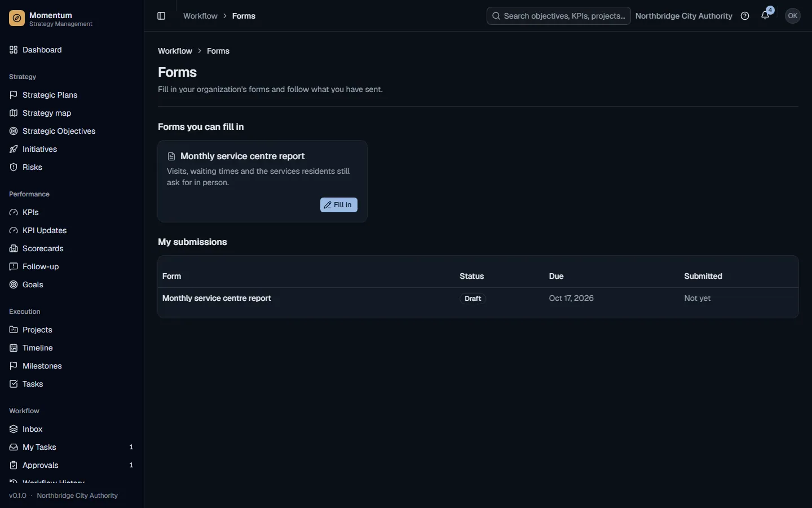The width and height of the screenshot is (812, 508).
Task: Click the Submitted column header
Action: point(703,276)
